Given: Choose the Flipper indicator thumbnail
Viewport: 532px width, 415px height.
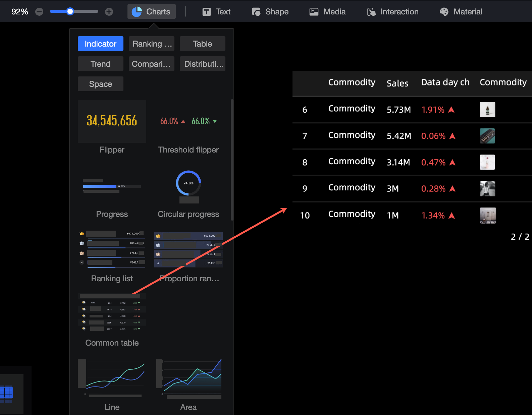Looking at the screenshot, I should pyautogui.click(x=112, y=121).
